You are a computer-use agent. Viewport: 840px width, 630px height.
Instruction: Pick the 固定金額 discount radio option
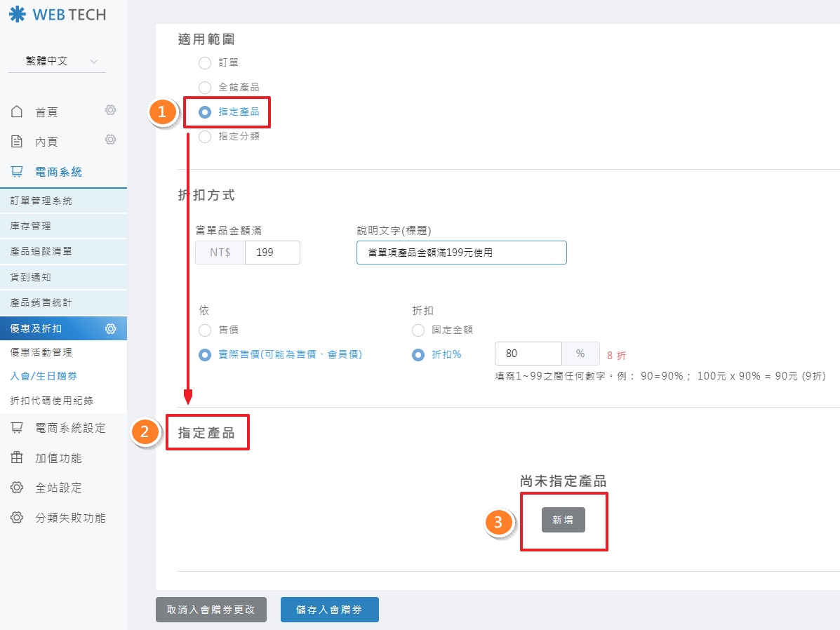418,330
